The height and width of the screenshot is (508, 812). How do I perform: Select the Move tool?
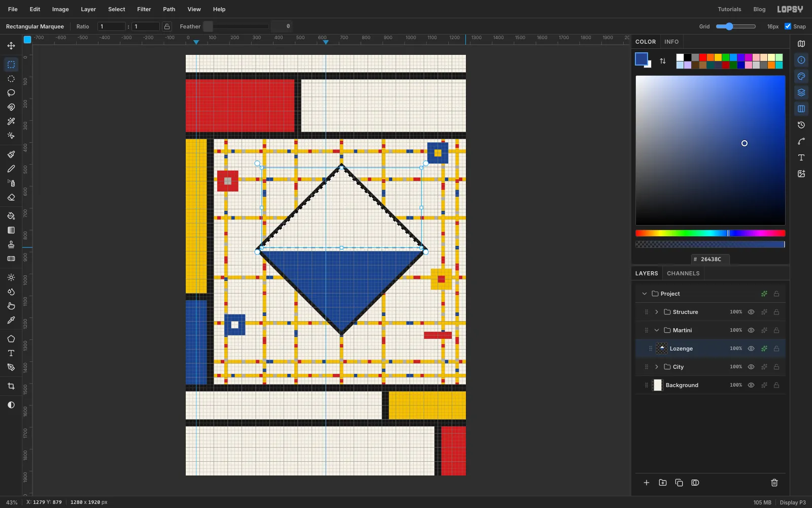[x=11, y=46]
